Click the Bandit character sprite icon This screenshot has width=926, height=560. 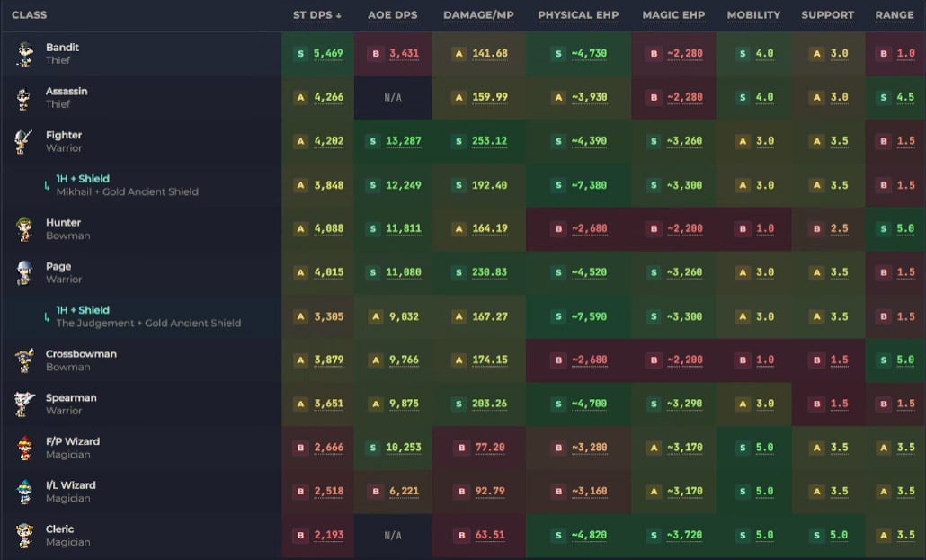point(24,54)
